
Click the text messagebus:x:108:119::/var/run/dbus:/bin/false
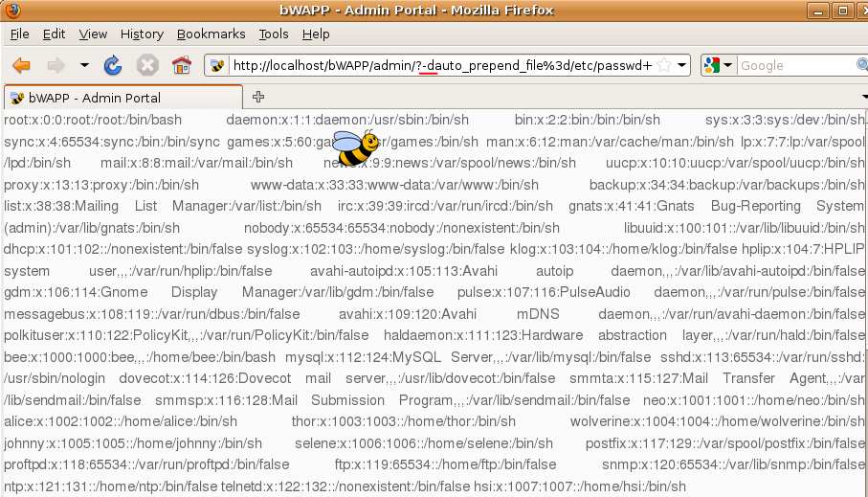click(x=152, y=314)
